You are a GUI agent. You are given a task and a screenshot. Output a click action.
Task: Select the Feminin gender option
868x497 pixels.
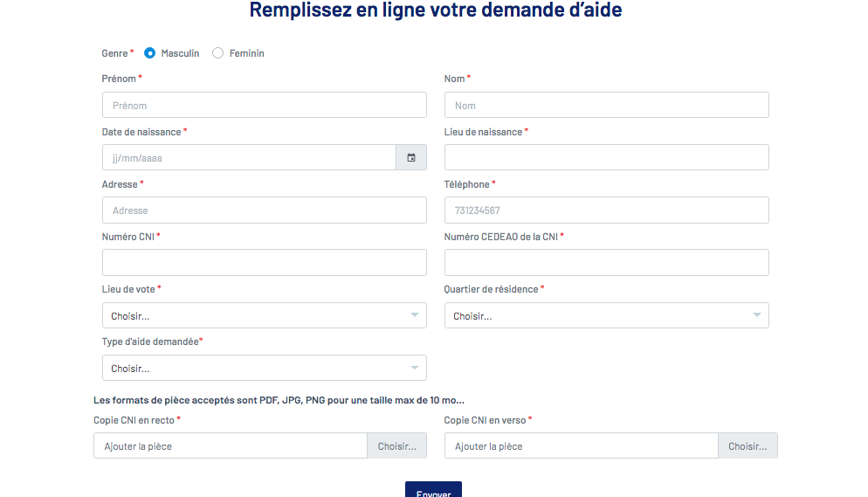(x=218, y=53)
